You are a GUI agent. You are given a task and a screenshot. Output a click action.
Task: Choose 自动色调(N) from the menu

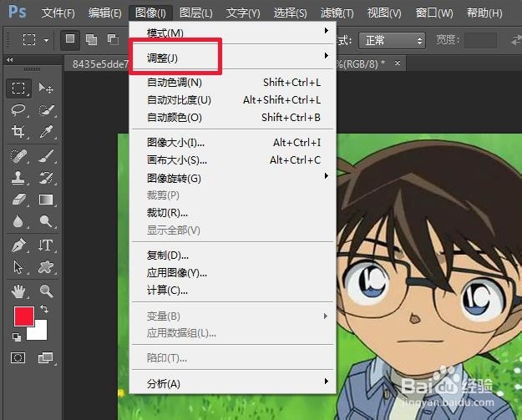point(232,82)
